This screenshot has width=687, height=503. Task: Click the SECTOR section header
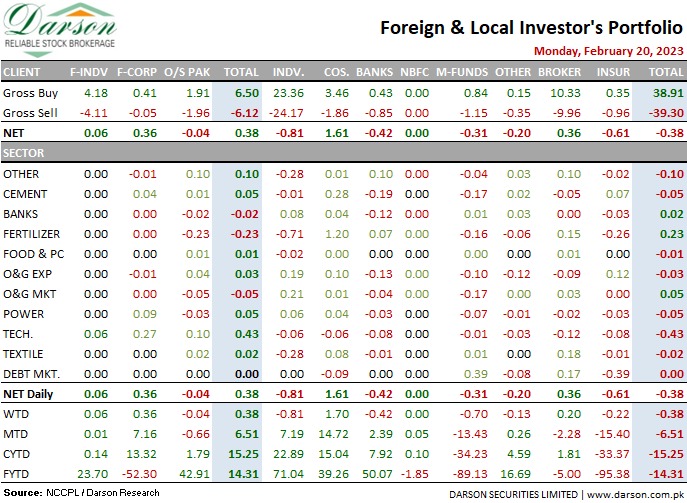coord(24,153)
